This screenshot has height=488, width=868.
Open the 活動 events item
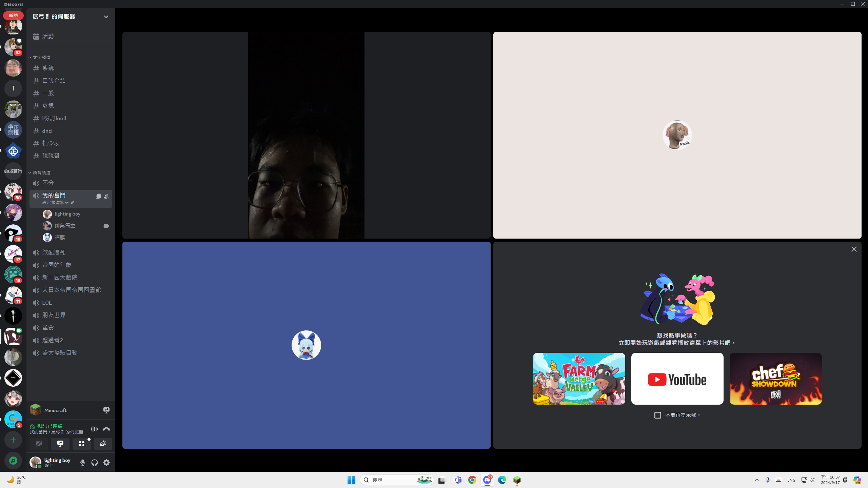click(48, 36)
